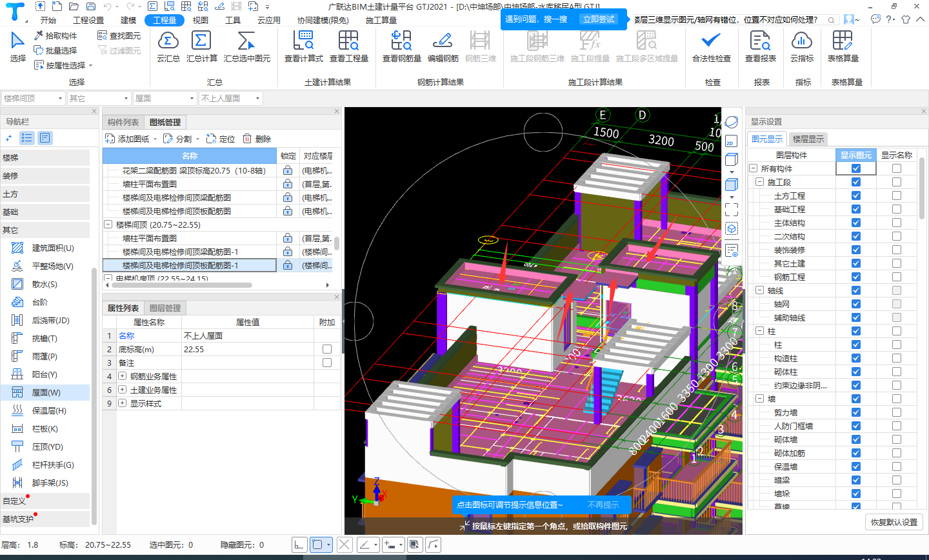Open 查看报表 report tool
The width and height of the screenshot is (929, 560).
pyautogui.click(x=760, y=46)
